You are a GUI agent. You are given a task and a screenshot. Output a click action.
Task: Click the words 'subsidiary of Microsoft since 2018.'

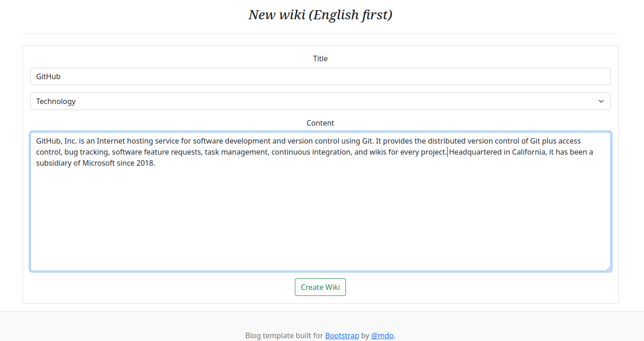click(96, 163)
